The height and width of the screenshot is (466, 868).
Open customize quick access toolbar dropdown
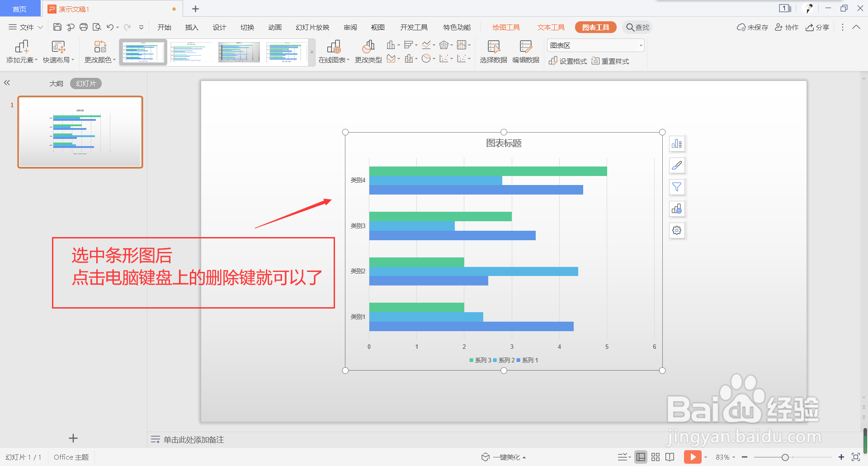pyautogui.click(x=142, y=27)
